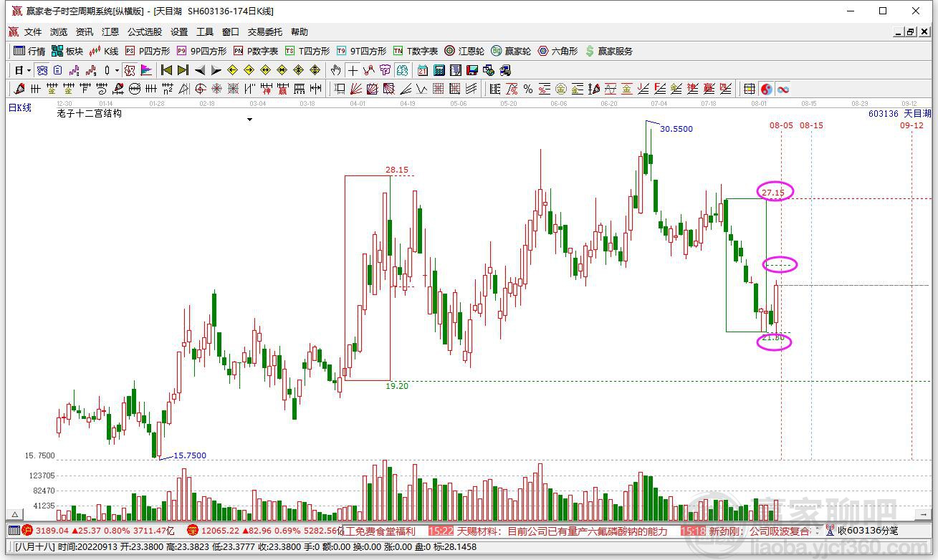Expand the candlestick style dropdown arrow

[x=116, y=70]
